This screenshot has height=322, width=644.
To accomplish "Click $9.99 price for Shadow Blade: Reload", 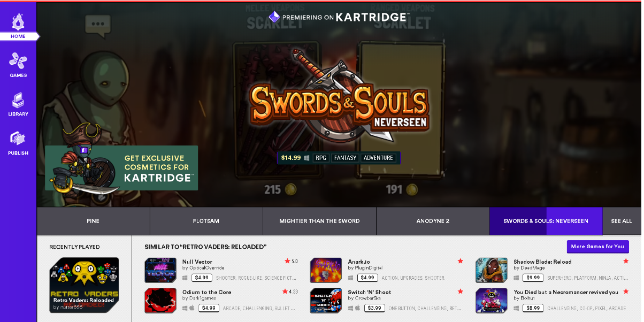I will (x=533, y=278).
